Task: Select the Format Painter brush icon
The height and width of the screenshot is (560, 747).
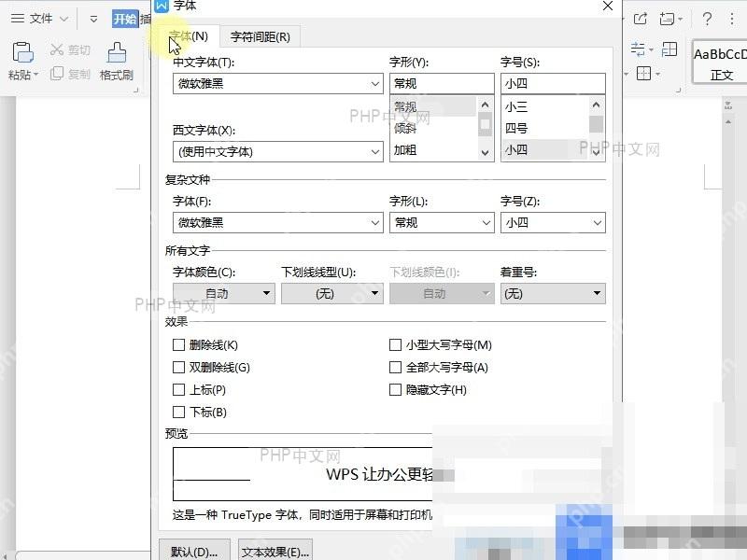Action: coord(117,52)
